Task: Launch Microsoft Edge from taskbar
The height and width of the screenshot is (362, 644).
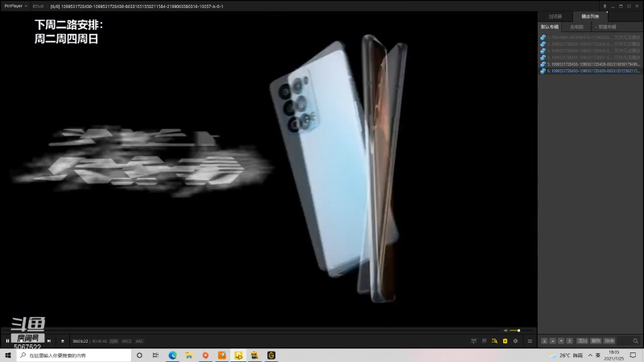Action: pos(172,356)
